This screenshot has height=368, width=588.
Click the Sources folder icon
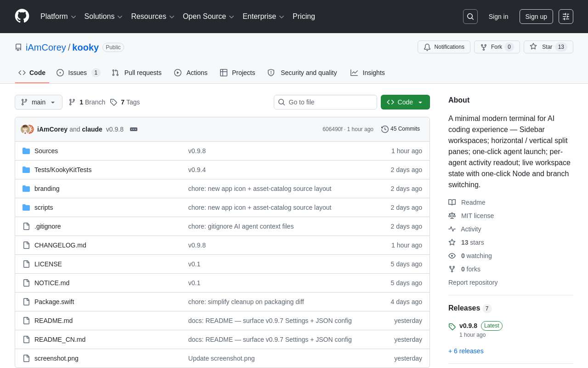tap(26, 151)
